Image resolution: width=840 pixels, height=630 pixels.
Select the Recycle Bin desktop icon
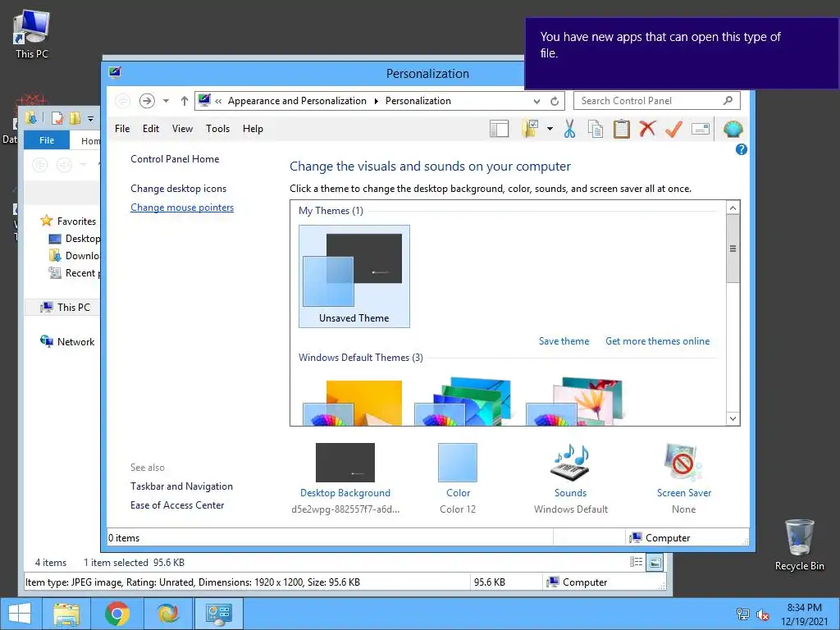click(x=799, y=545)
